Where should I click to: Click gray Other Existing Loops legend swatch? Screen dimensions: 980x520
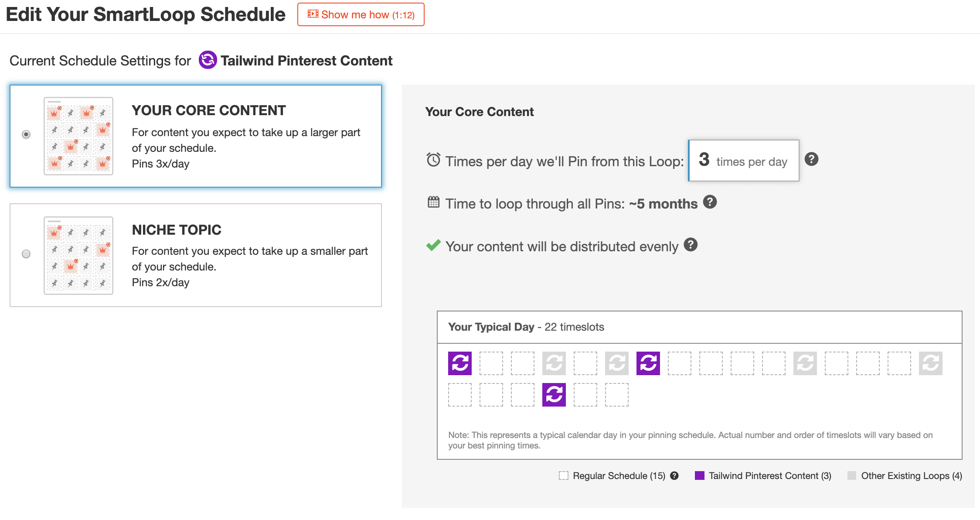point(852,476)
